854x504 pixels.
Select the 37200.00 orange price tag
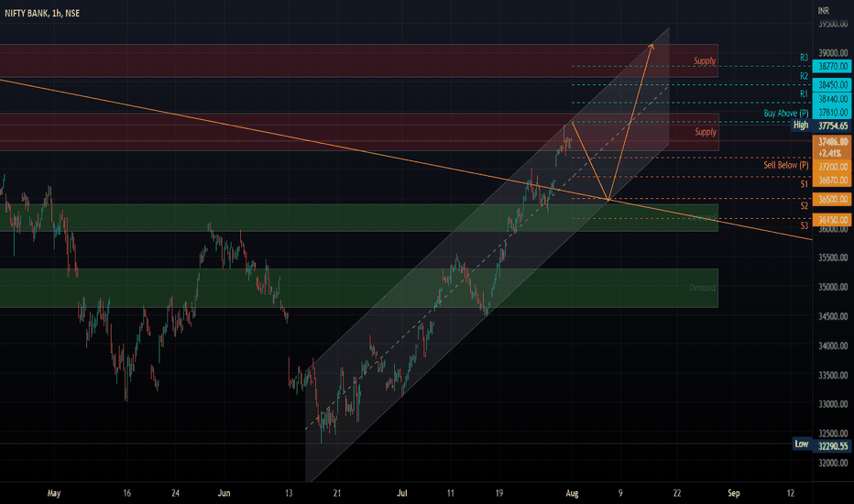point(832,167)
